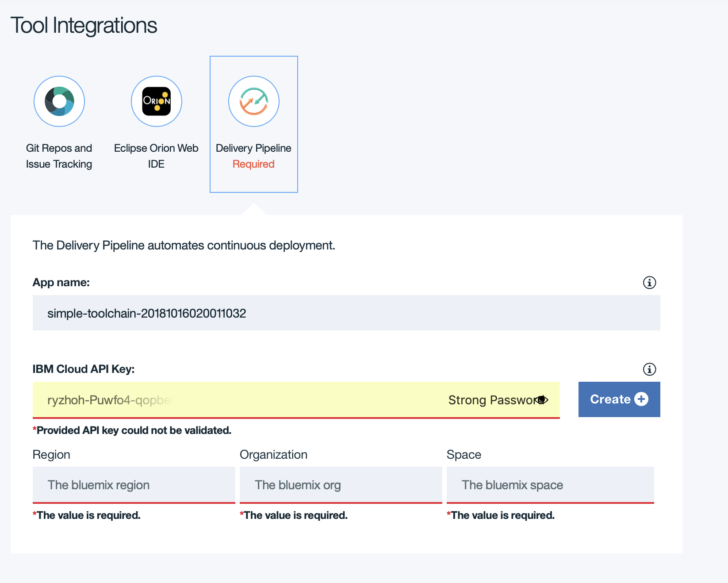Click the "Strong Password" strength indicator
Image resolution: width=728 pixels, height=583 pixels.
(x=490, y=400)
